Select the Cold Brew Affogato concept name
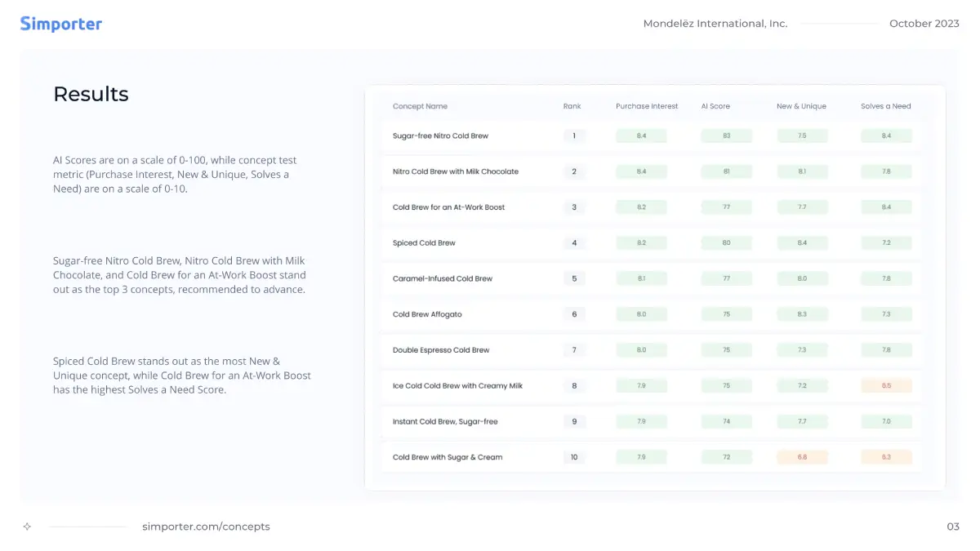This screenshot has height=551, width=980. point(427,314)
